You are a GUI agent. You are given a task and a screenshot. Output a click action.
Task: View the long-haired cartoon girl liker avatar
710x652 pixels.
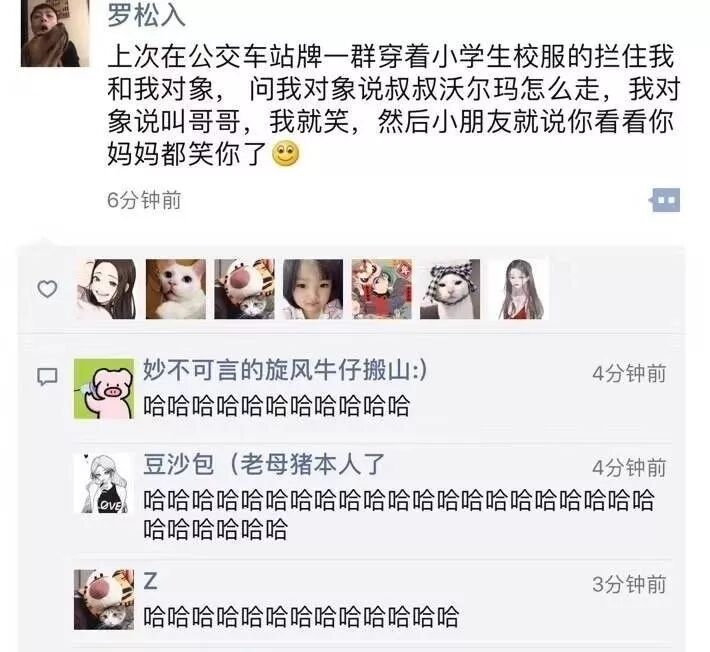(x=106, y=289)
